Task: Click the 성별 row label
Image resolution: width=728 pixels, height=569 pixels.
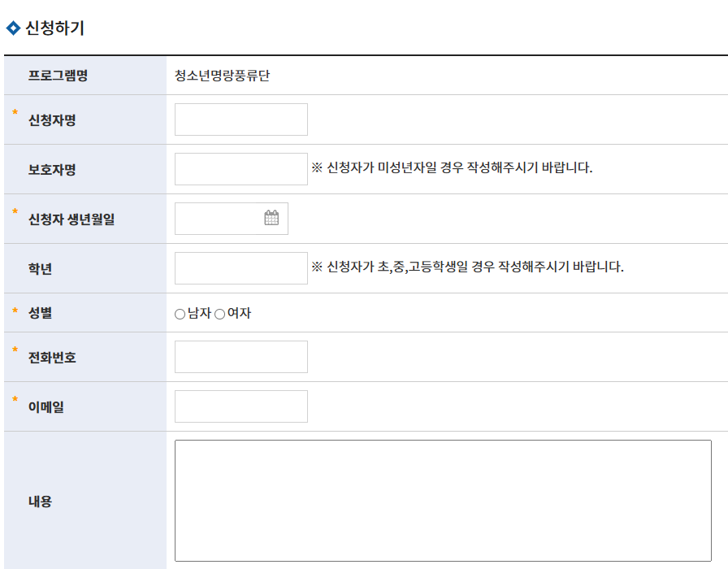Action: (x=40, y=313)
